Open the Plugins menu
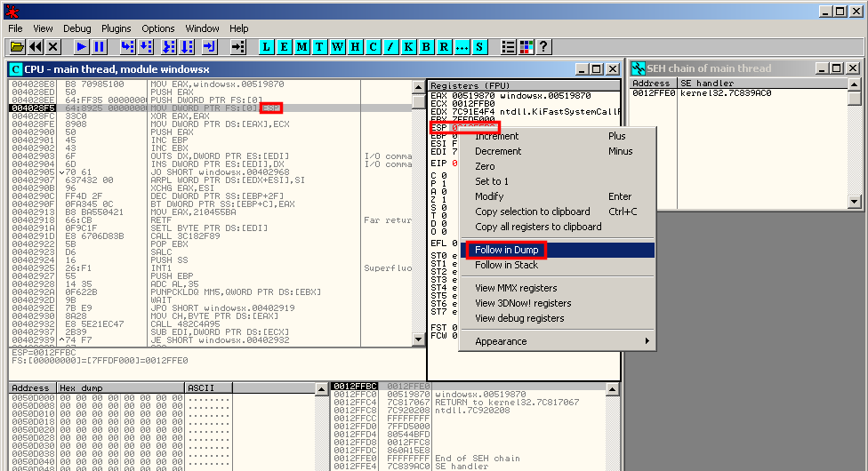 [116, 28]
